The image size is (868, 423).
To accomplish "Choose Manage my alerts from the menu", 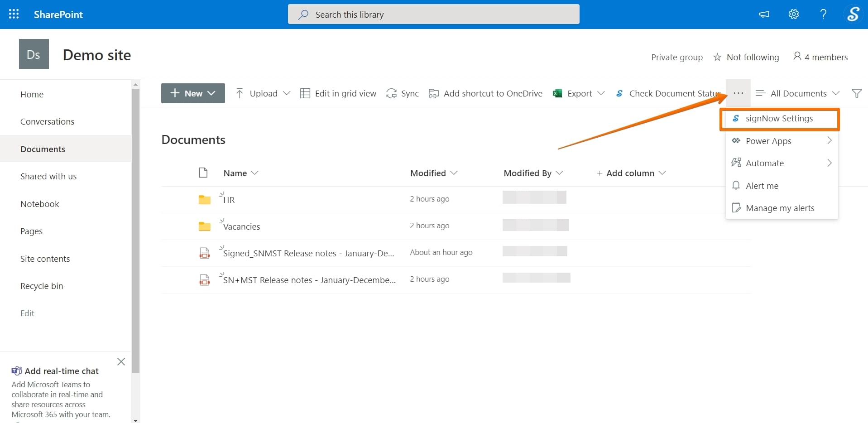I will coord(782,208).
